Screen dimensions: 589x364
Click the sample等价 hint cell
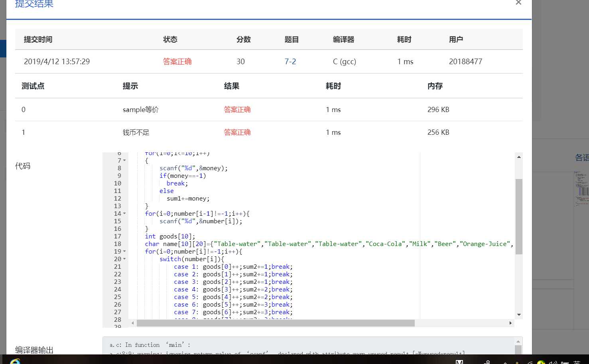(140, 110)
